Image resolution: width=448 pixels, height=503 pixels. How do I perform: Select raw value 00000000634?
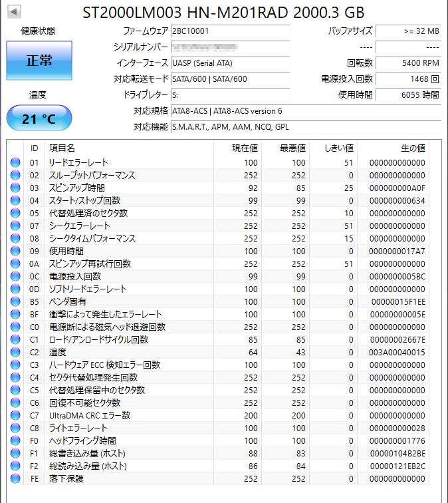click(397, 201)
